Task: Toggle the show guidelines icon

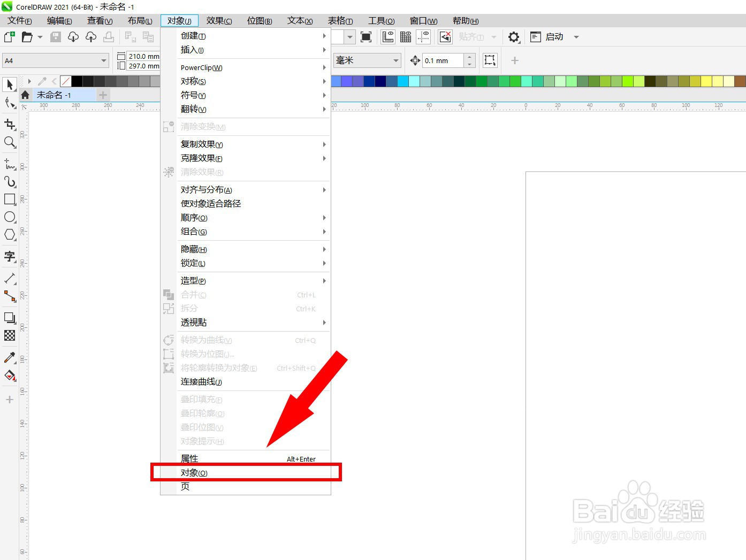Action: tap(423, 37)
